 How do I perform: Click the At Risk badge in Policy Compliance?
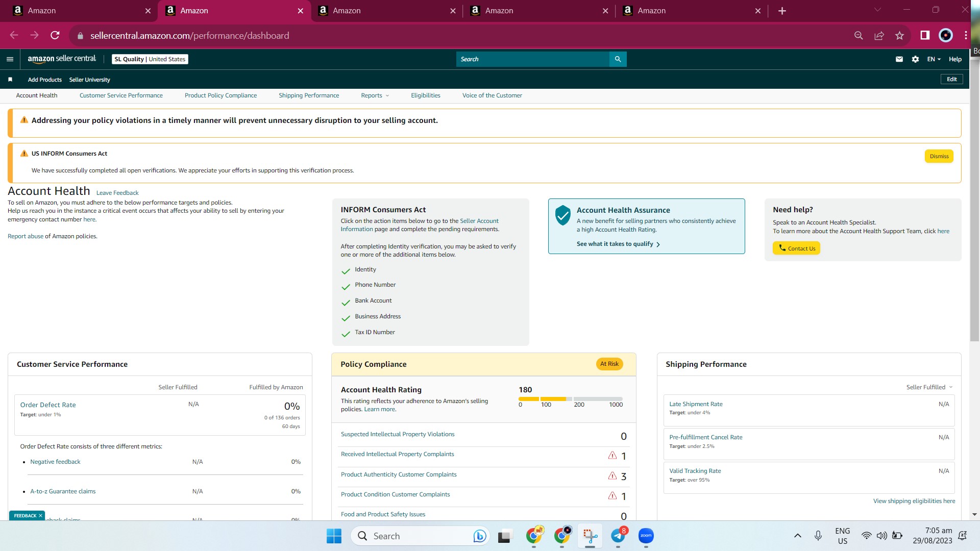tap(609, 364)
